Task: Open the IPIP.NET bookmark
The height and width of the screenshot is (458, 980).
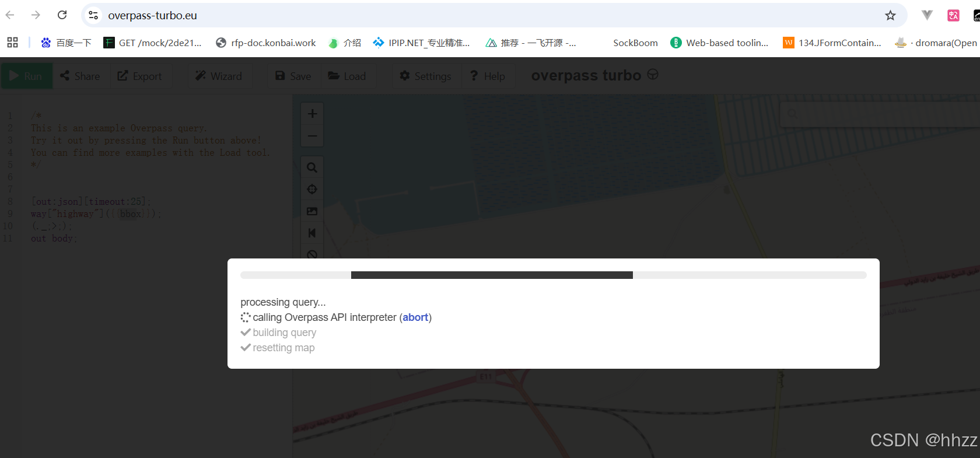Action: pos(421,43)
